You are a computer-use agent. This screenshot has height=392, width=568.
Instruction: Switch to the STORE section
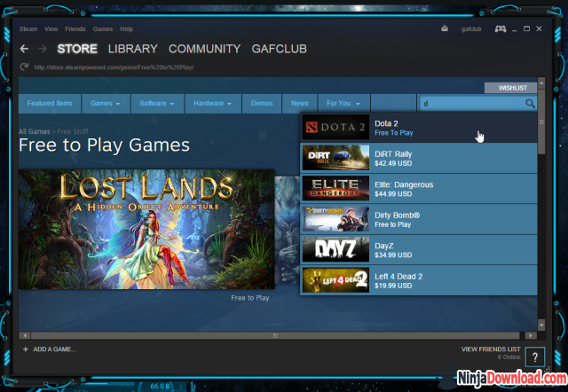[x=77, y=49]
